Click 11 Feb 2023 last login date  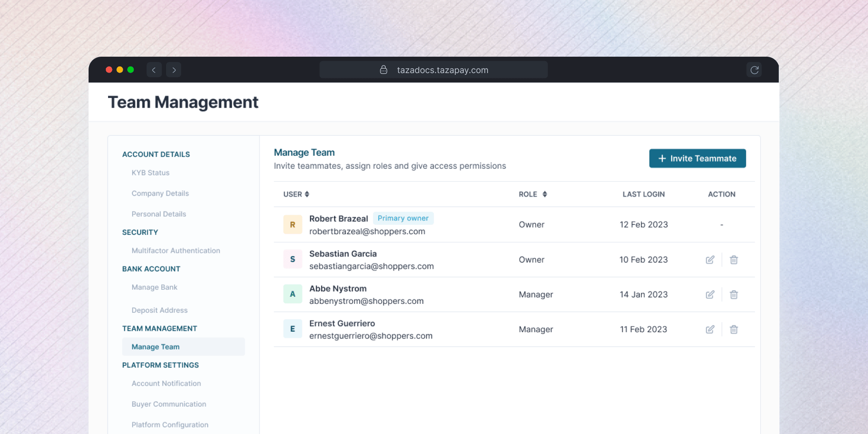pyautogui.click(x=643, y=329)
